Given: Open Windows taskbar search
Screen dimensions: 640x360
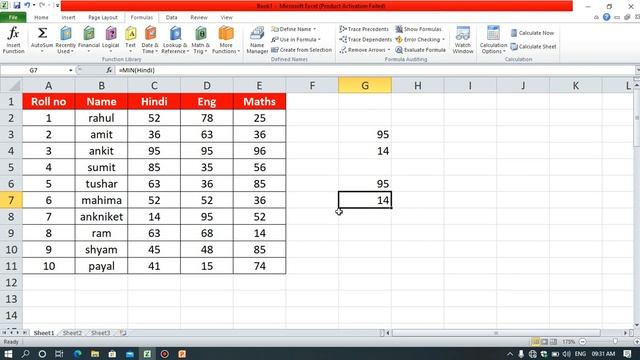Looking at the screenshot, I should [x=25, y=354].
